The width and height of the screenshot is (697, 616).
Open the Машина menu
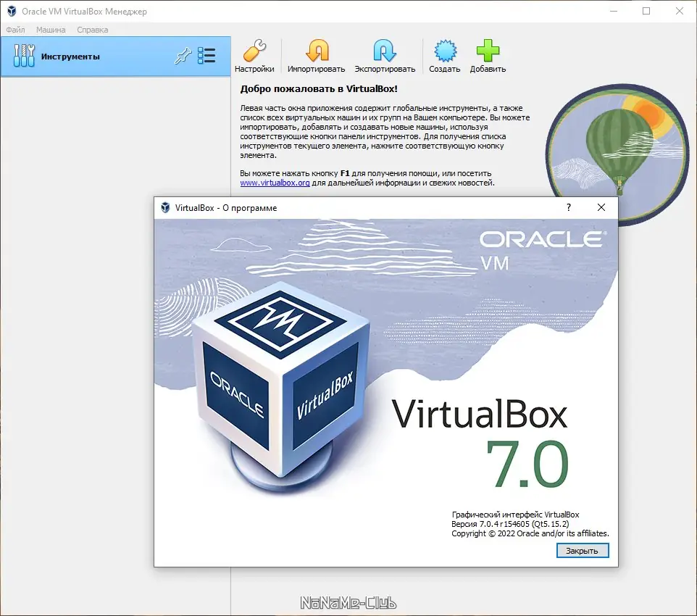coord(51,30)
